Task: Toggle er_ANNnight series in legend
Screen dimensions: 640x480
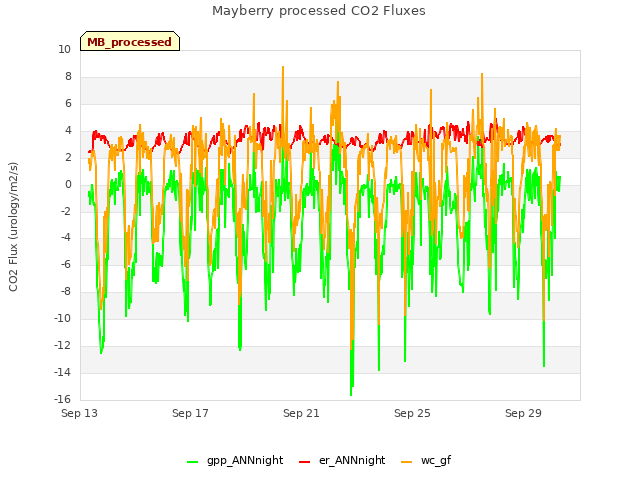Action: tap(342, 460)
